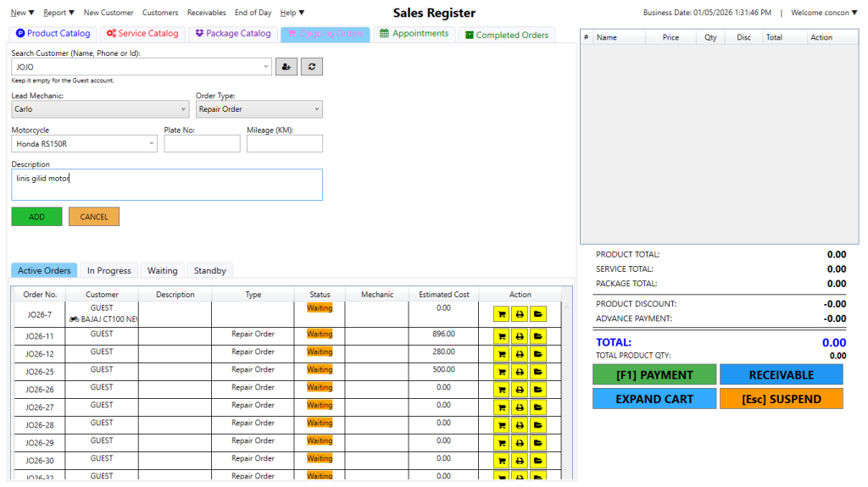868x487 pixels.
Task: Select the In Progress tab
Action: pos(108,271)
